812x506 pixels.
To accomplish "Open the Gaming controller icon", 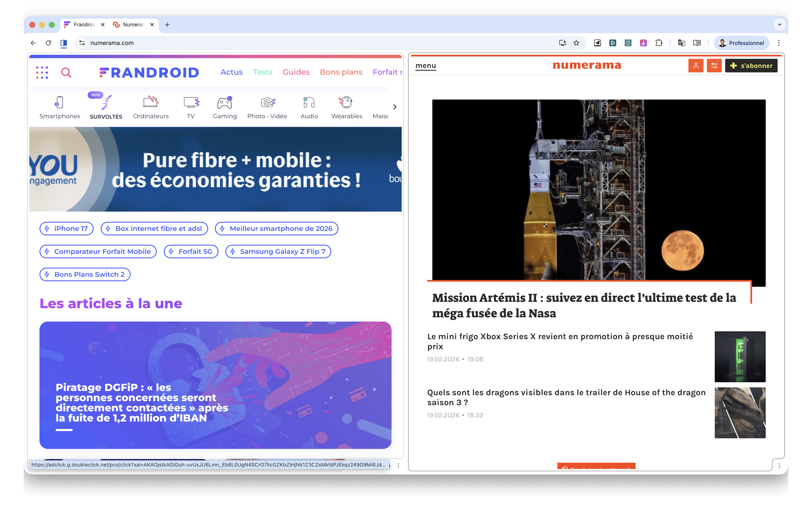I will click(225, 102).
